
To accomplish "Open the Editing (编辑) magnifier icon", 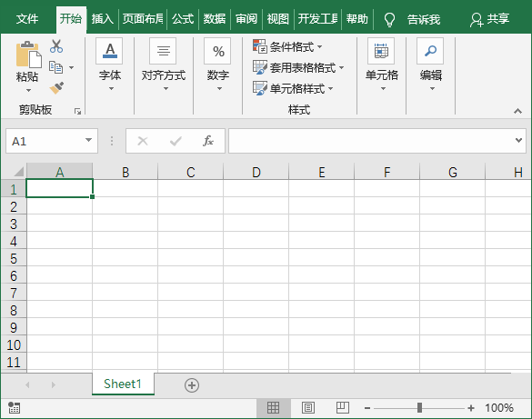I will point(430,51).
